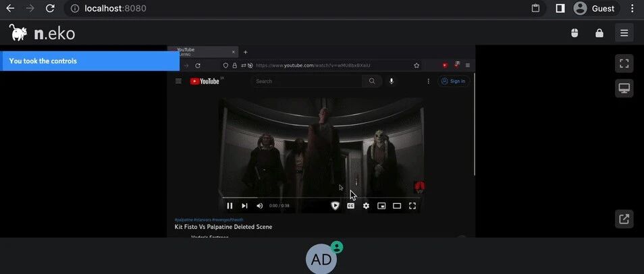This screenshot has height=274, width=644.
Task: Click the Sign in button
Action: pos(454,81)
